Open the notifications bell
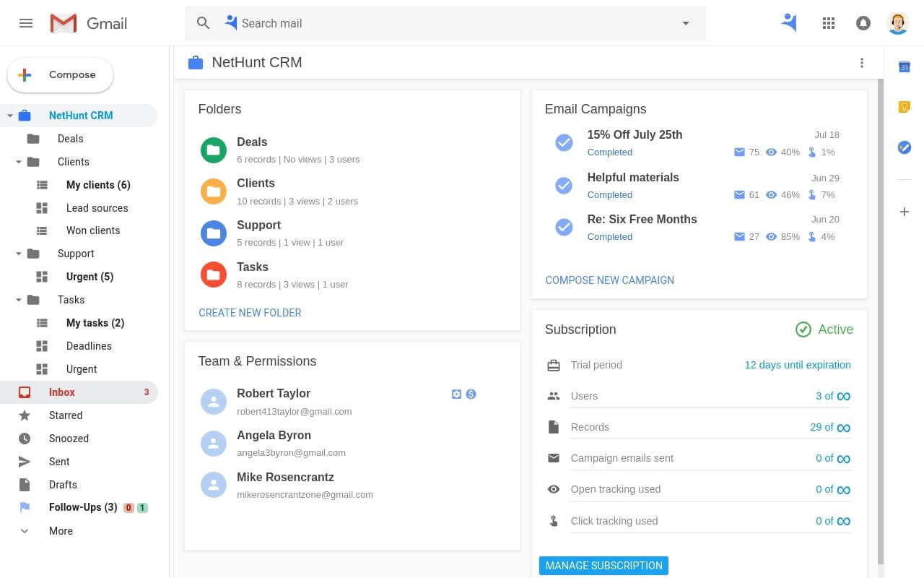 click(863, 23)
